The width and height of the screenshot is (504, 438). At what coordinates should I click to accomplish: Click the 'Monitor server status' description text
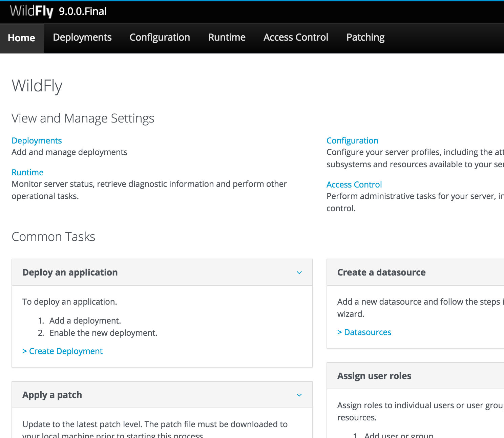point(149,190)
